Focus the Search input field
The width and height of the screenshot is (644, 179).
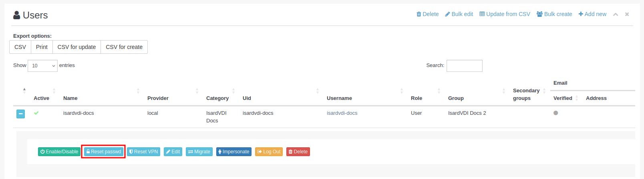tap(464, 66)
